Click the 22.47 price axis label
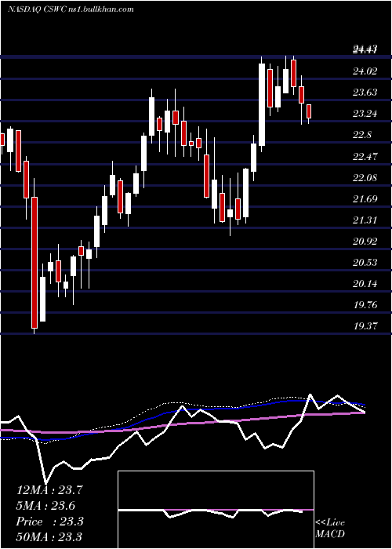 pos(365,157)
